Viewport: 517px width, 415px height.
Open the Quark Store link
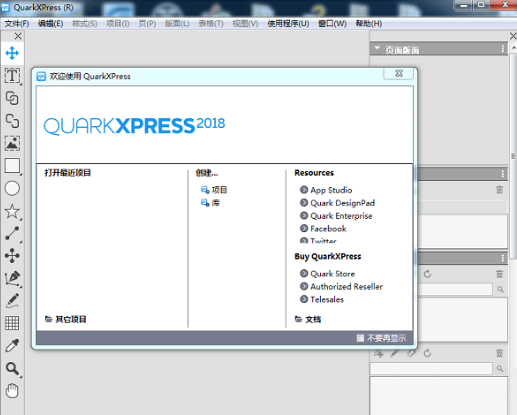click(x=327, y=274)
